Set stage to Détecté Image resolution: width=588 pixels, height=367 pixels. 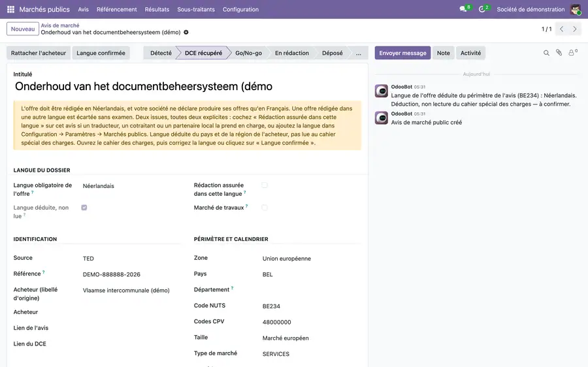tap(161, 54)
